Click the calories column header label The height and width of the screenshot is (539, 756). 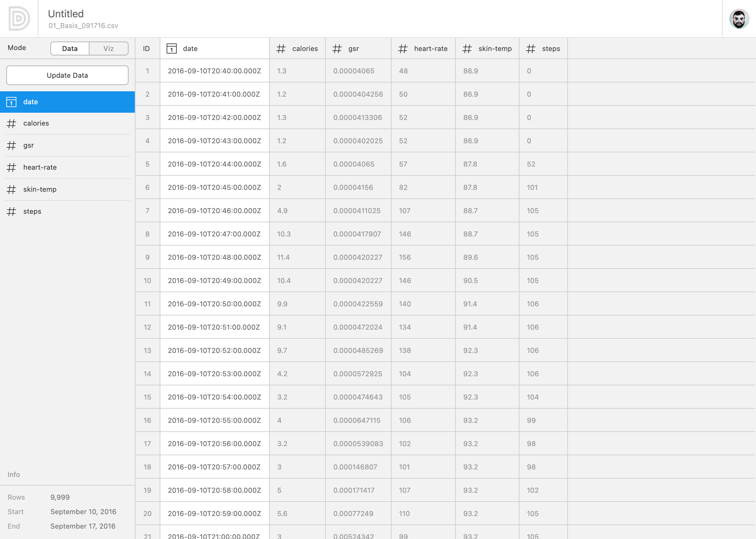(305, 48)
